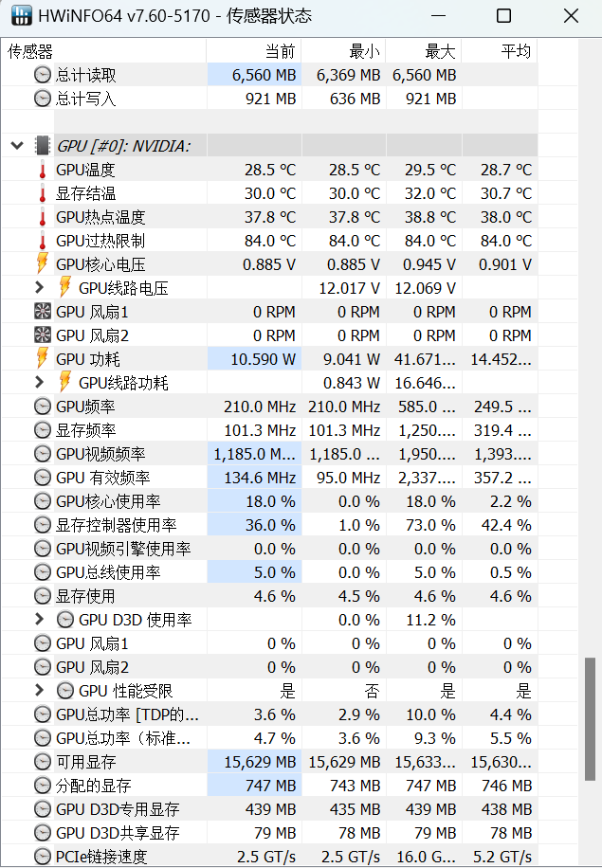Expand the GPU D3D 使用率 entry
Image resolution: width=602 pixels, height=868 pixels.
(x=40, y=620)
